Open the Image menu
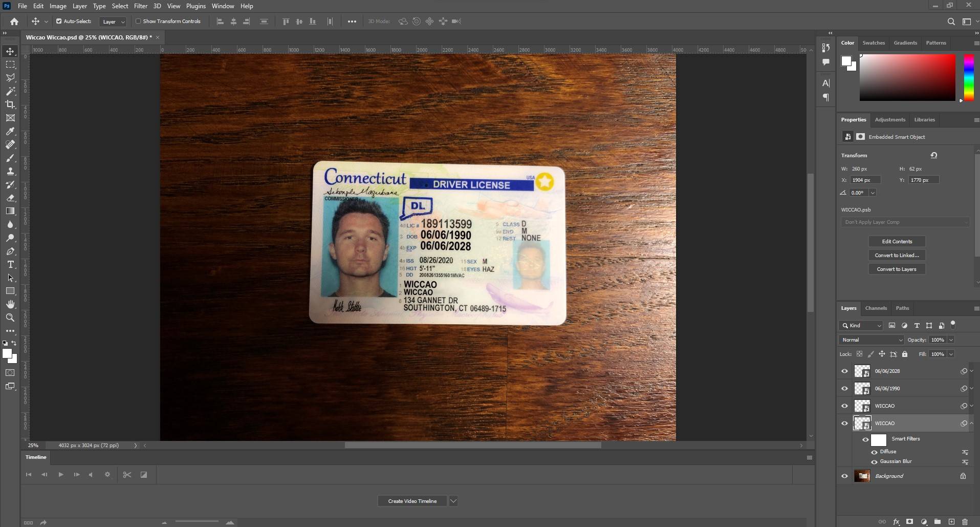 point(58,6)
